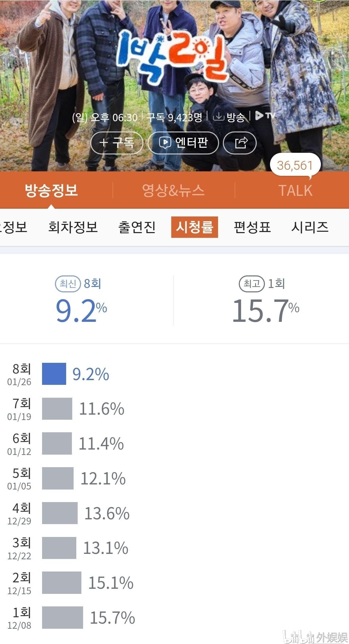Image resolution: width=349 pixels, height=644 pixels.
Task: Switch to the 영상&뉴스 tab
Action: [x=173, y=190]
